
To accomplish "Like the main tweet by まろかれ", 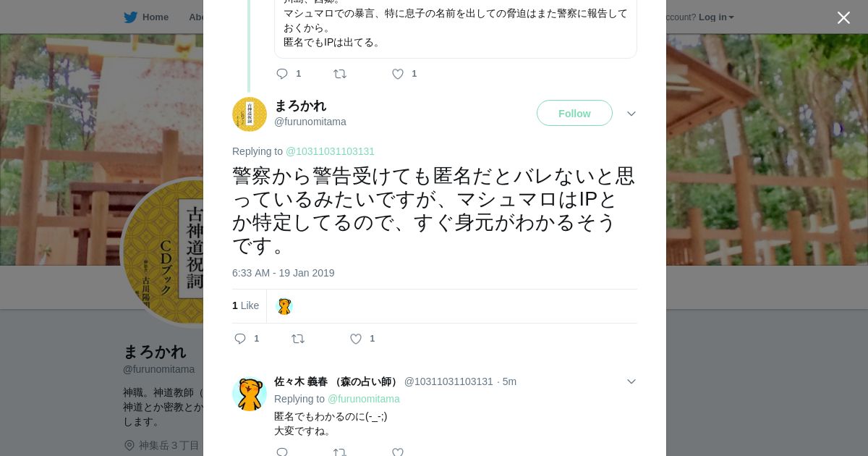I will point(356,339).
